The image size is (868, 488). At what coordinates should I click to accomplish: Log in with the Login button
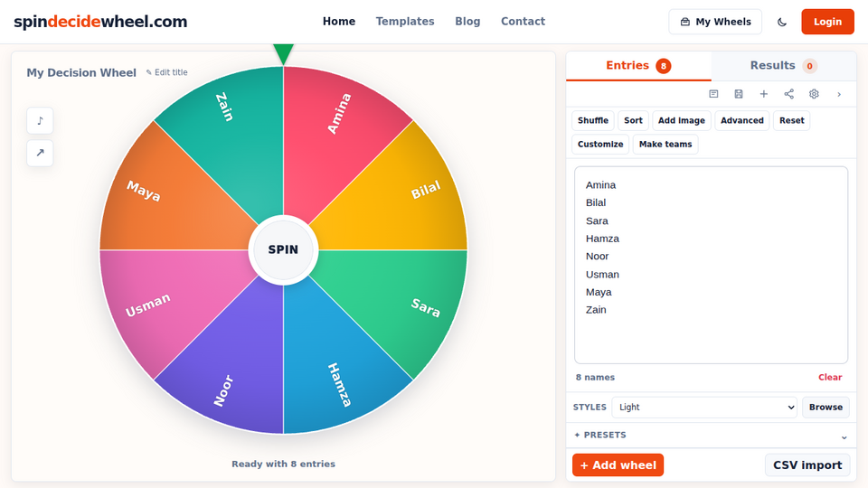coord(827,22)
